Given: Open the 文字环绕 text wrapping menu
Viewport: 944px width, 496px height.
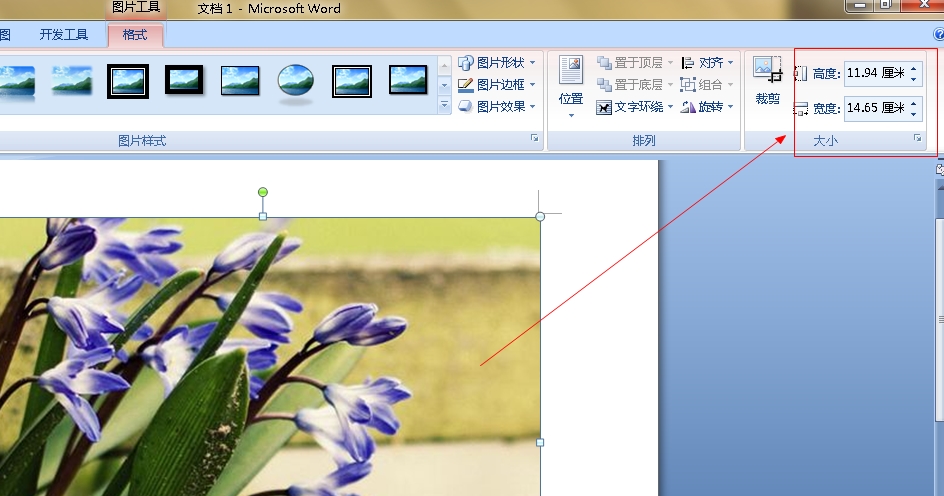Looking at the screenshot, I should 635,107.
